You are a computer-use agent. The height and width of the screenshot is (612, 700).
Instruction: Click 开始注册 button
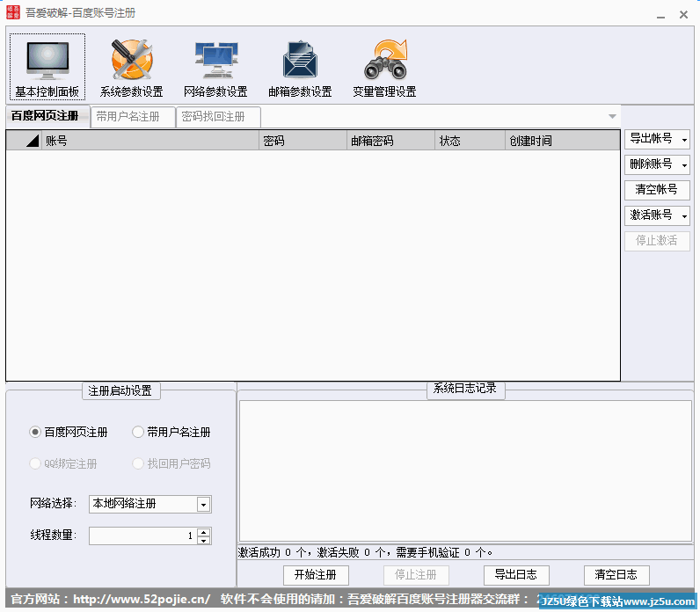click(316, 575)
